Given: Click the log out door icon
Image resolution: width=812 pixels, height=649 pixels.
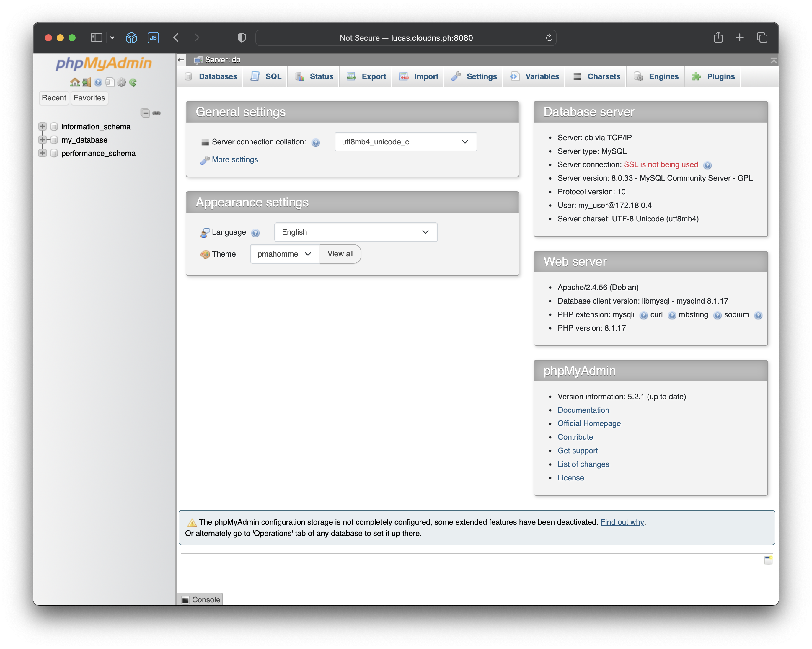Looking at the screenshot, I should [87, 82].
